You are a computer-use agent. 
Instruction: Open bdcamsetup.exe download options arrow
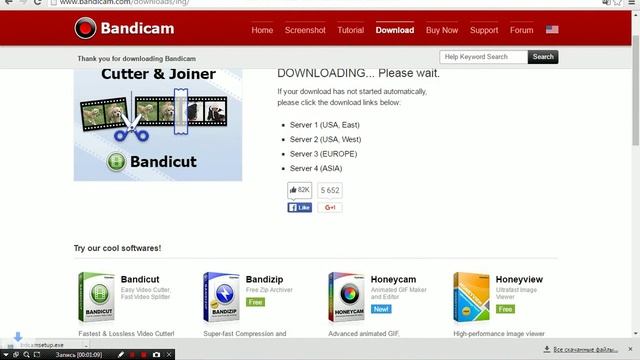(x=86, y=345)
